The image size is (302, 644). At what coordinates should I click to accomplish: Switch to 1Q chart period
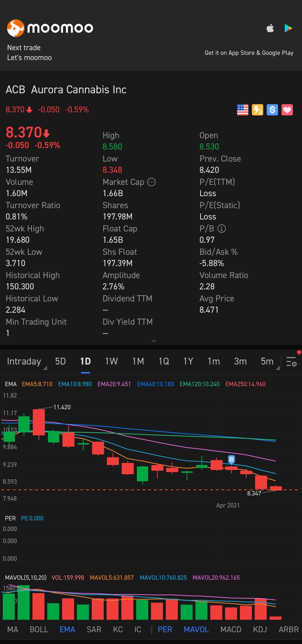[164, 361]
